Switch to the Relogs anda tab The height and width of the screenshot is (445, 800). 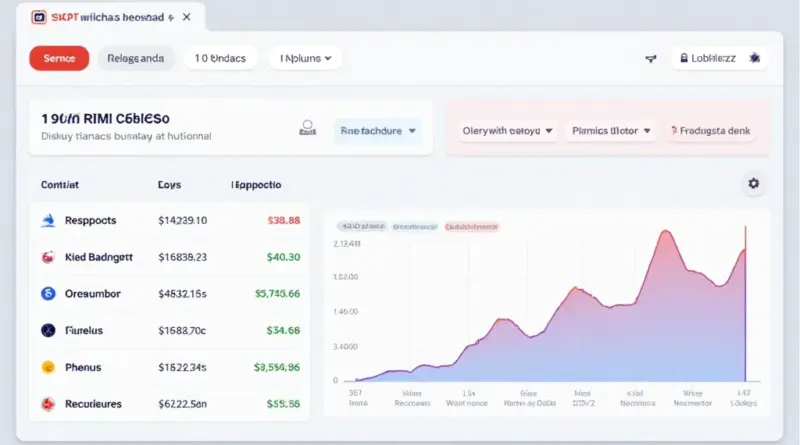[136, 59]
